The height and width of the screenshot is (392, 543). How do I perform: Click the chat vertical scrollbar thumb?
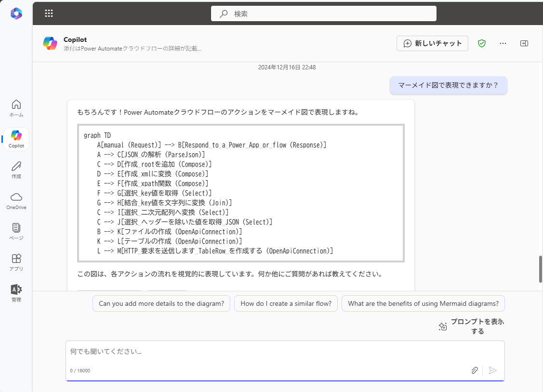pos(540,269)
